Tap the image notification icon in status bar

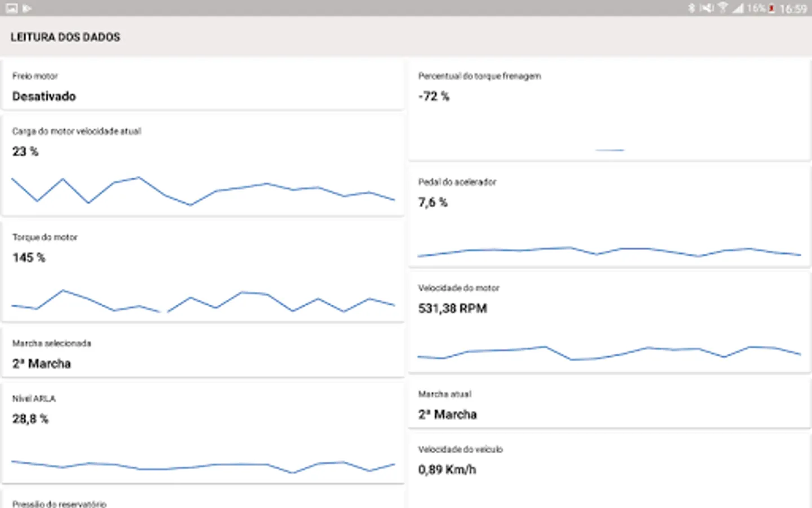click(11, 8)
